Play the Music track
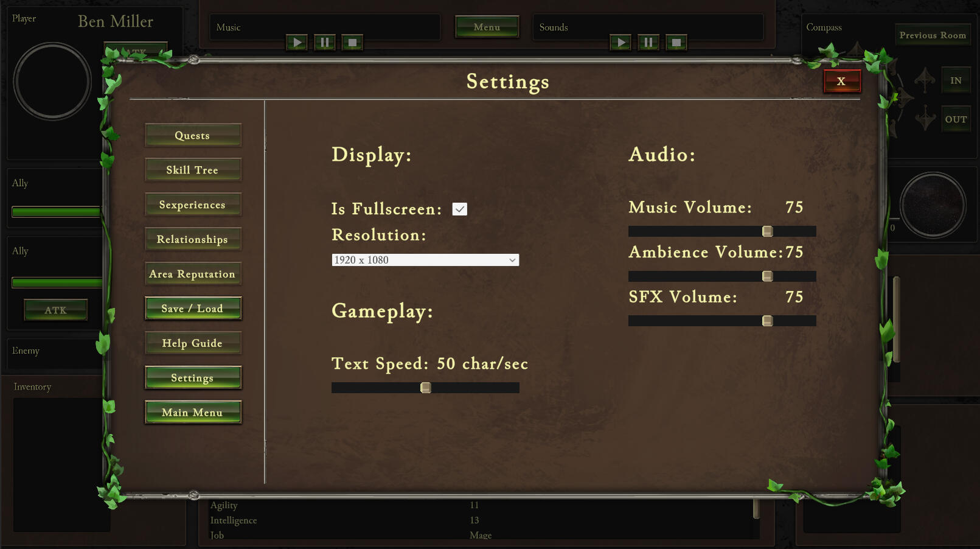 coord(297,43)
